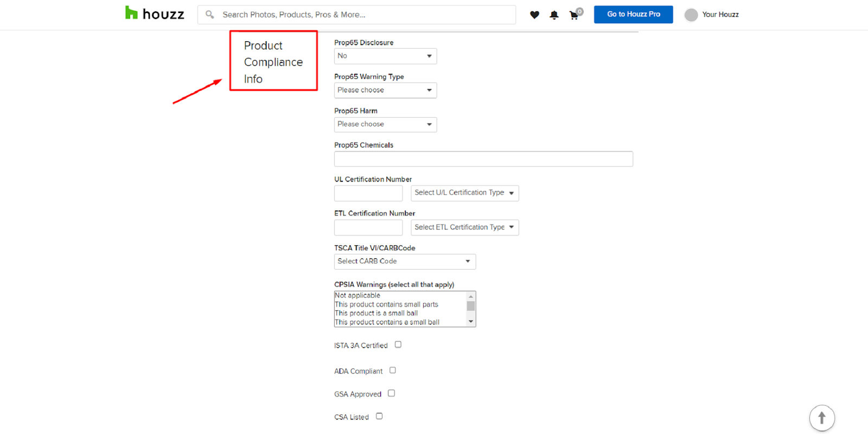The height and width of the screenshot is (434, 868).
Task: Open the Prop65 Disclosure dropdown
Action: (x=385, y=56)
